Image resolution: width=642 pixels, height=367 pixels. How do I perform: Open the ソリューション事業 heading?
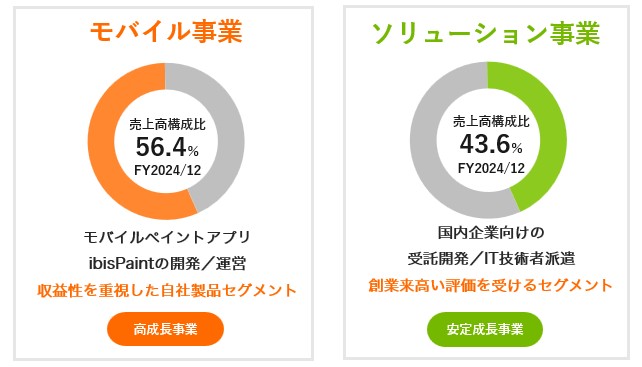(x=486, y=32)
